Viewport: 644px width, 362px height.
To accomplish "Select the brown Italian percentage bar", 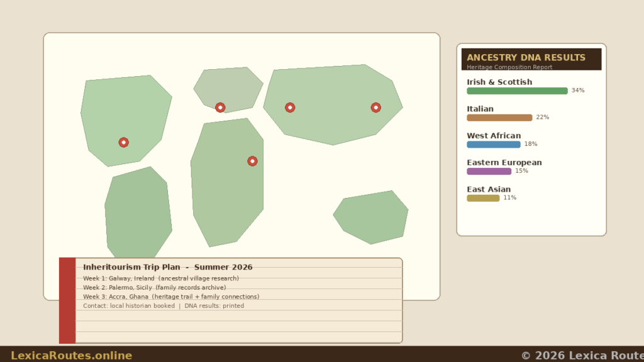I will coord(499,118).
